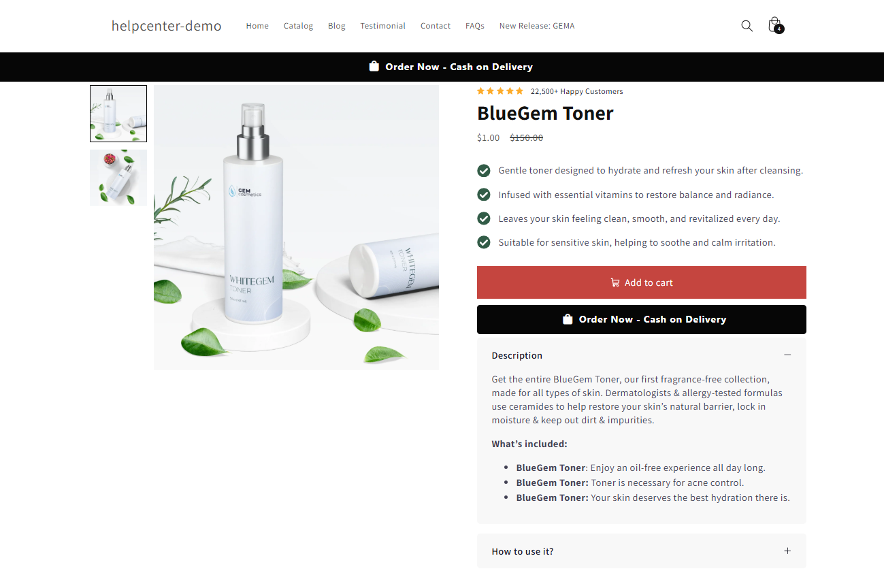884x588 pixels.
Task: Click the Description accordion header
Action: [642, 355]
